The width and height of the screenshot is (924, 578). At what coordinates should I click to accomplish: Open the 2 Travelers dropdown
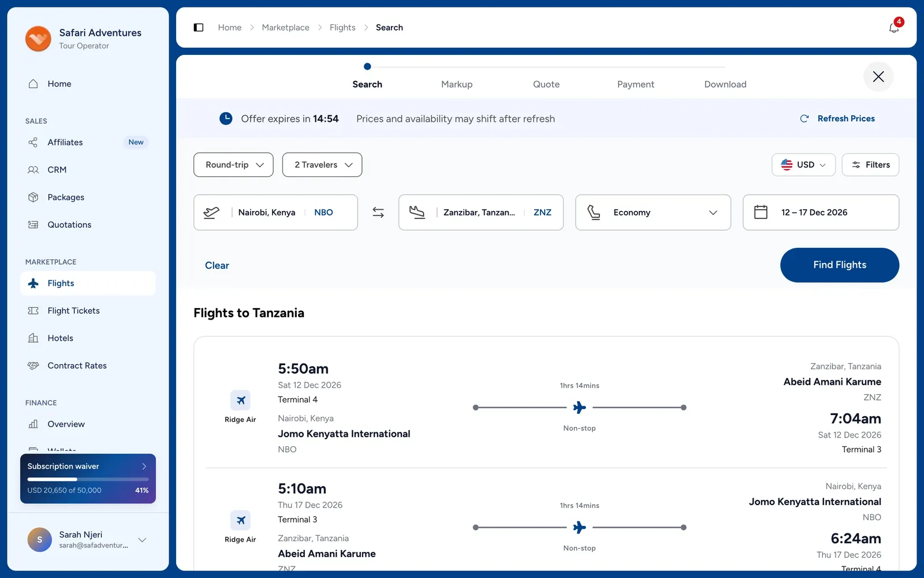coord(322,165)
